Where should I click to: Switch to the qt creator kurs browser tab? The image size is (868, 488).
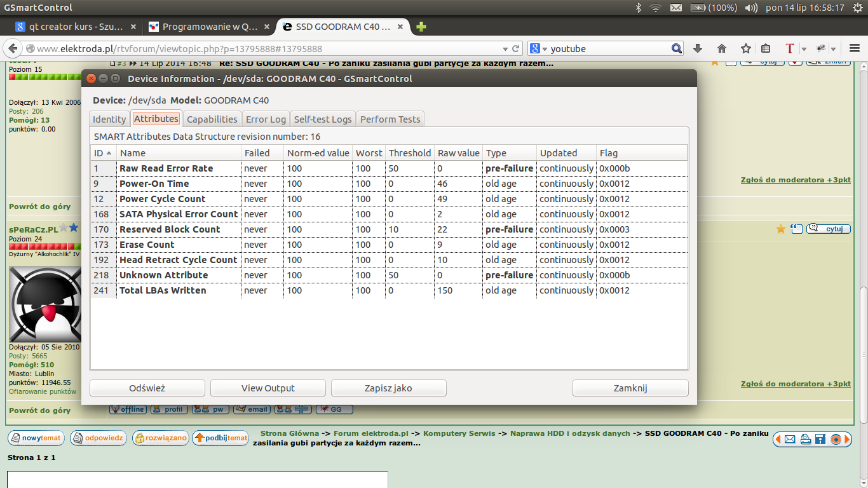(75, 27)
